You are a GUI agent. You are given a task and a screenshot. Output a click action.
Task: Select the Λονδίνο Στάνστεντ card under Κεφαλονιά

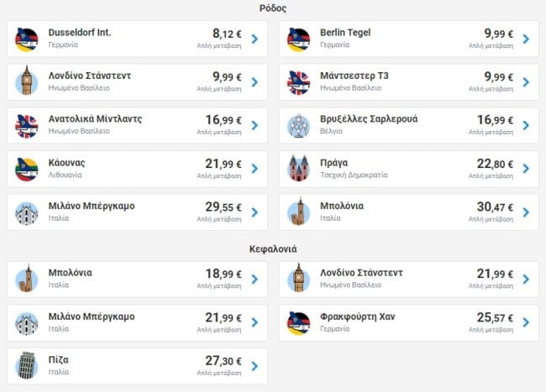(408, 279)
